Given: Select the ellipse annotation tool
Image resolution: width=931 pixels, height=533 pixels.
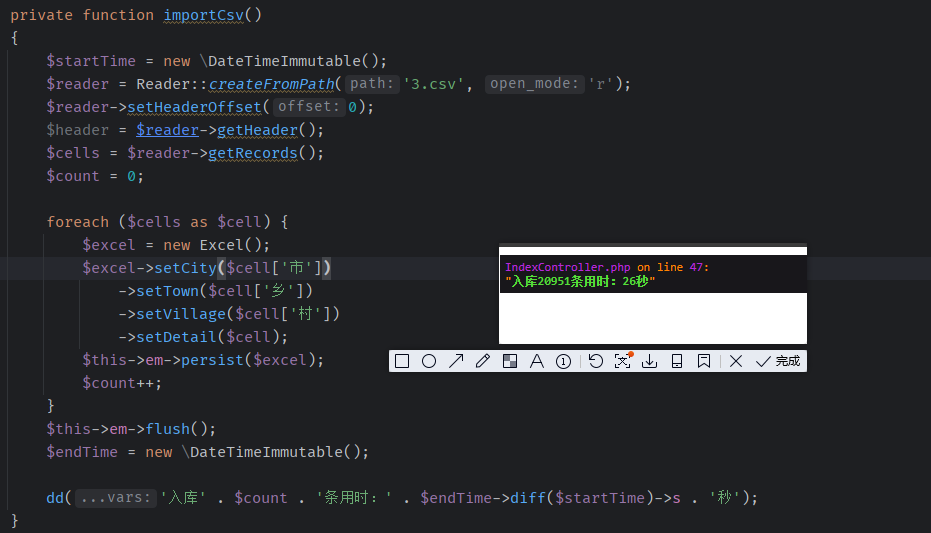Looking at the screenshot, I should (x=429, y=361).
